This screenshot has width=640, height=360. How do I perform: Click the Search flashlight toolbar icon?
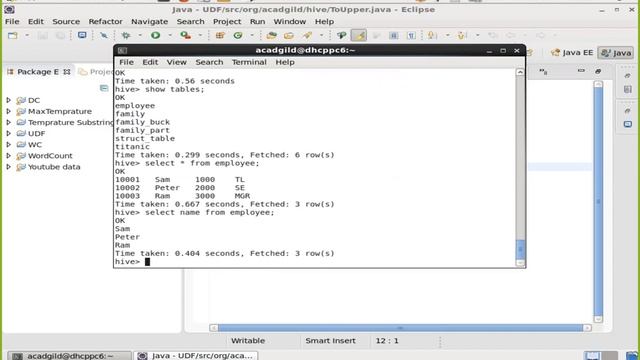point(307,36)
